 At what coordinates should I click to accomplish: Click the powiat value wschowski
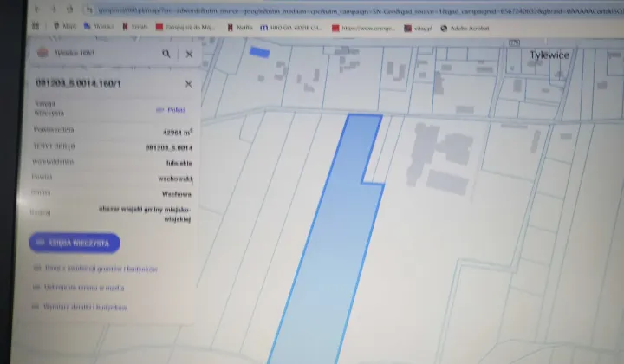click(175, 179)
